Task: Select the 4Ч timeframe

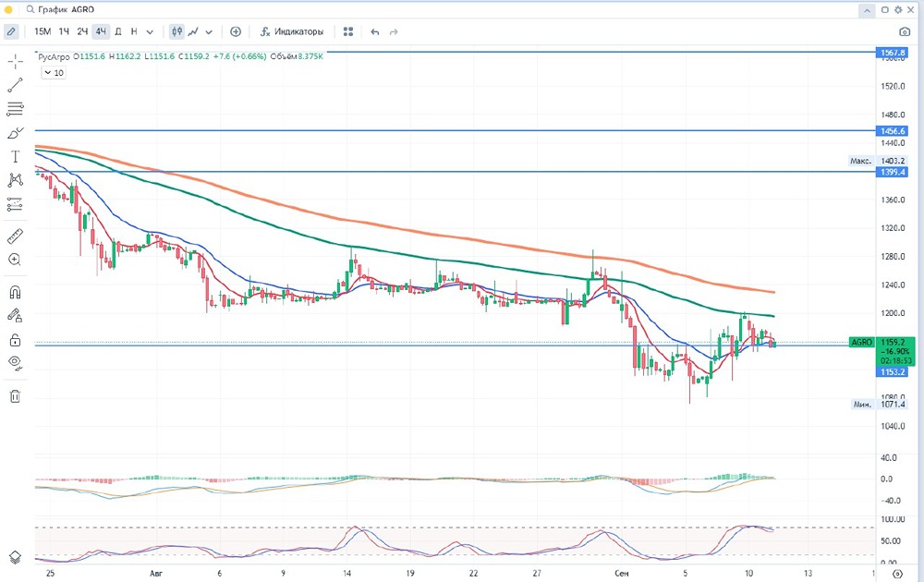Action: tap(102, 31)
